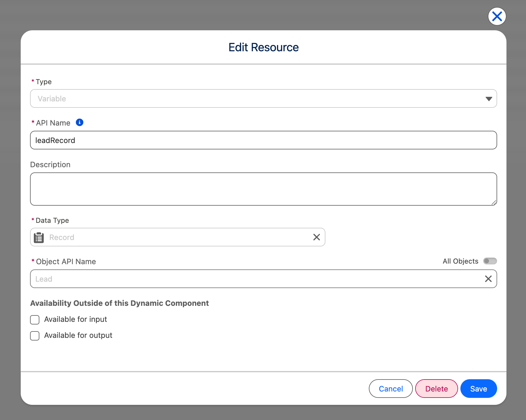
Task: Save the resource changes
Action: click(x=478, y=389)
